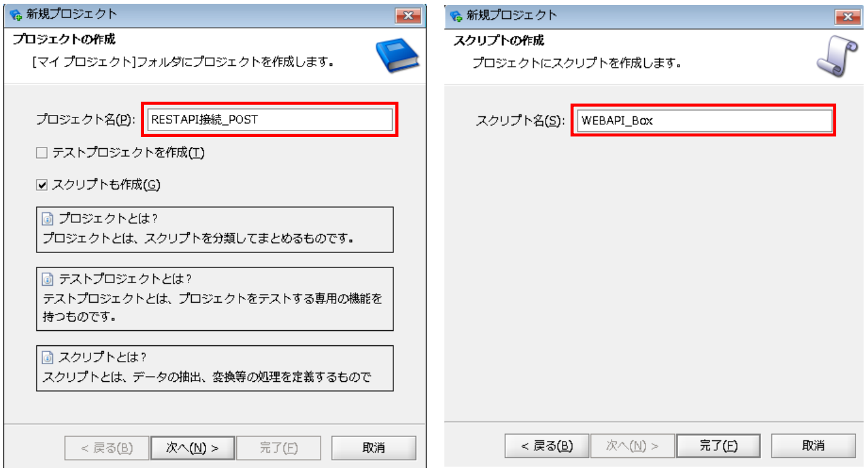Image resolution: width=868 pixels, height=471 pixels.
Task: Click 完了(F) in the script creation dialog
Action: click(x=718, y=446)
